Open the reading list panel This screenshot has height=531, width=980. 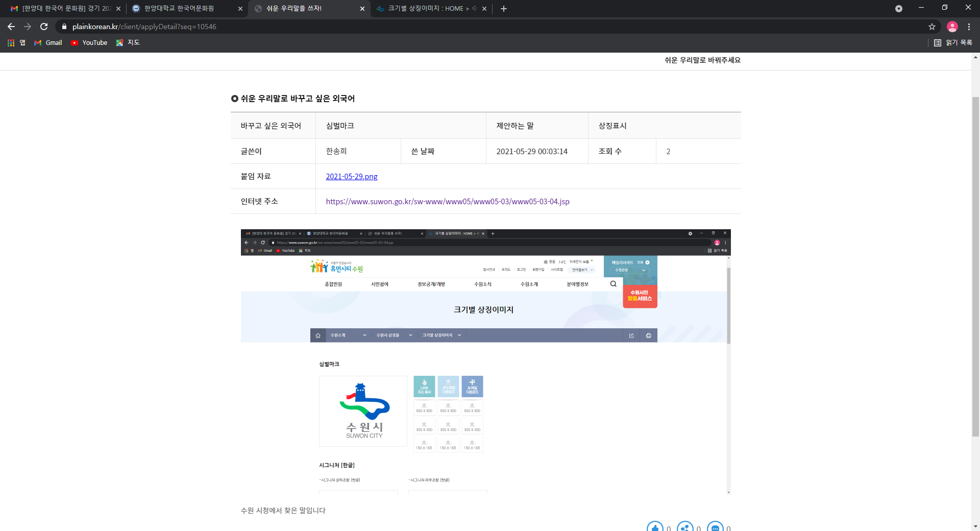953,43
